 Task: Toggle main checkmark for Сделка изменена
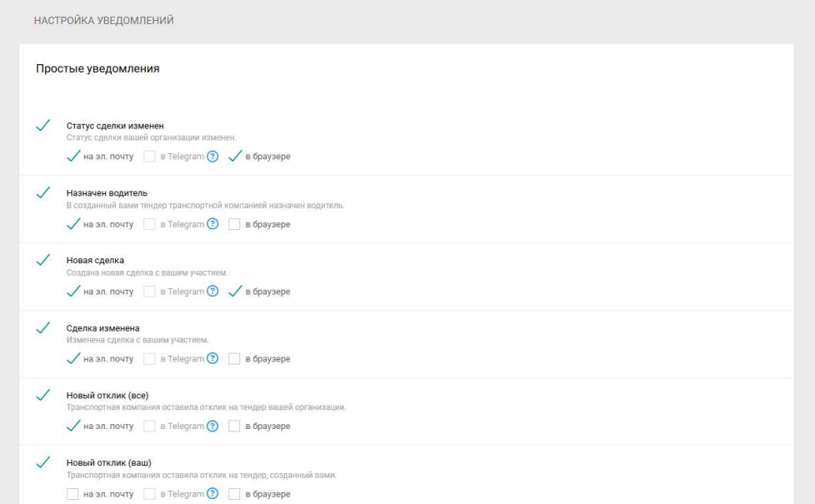pyautogui.click(x=42, y=328)
